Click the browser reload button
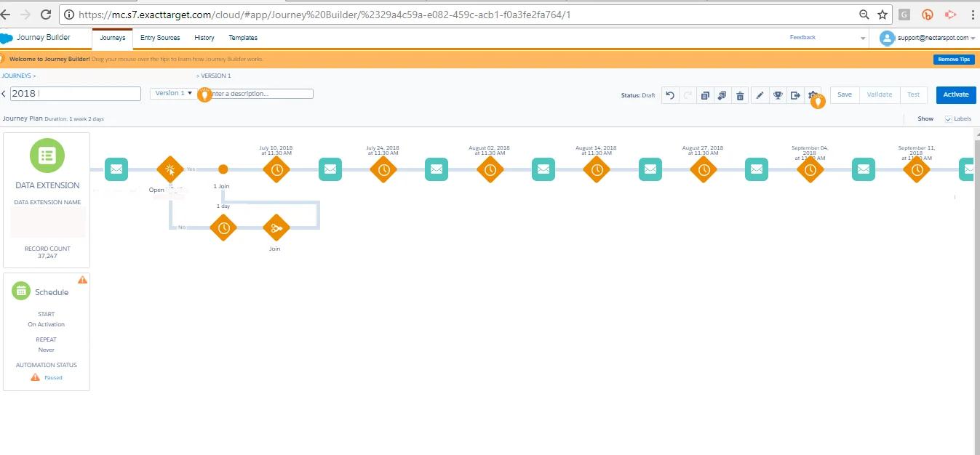 tap(45, 15)
